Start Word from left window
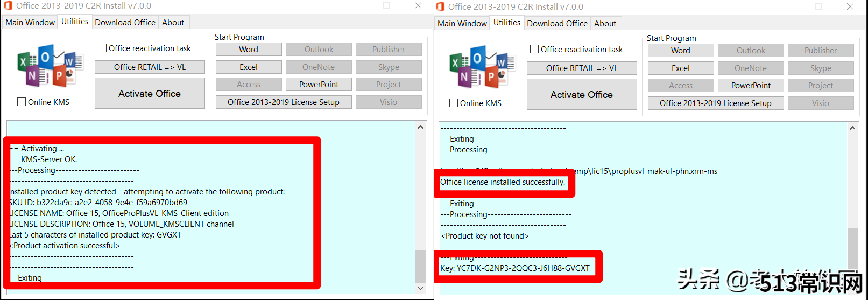 249,50
